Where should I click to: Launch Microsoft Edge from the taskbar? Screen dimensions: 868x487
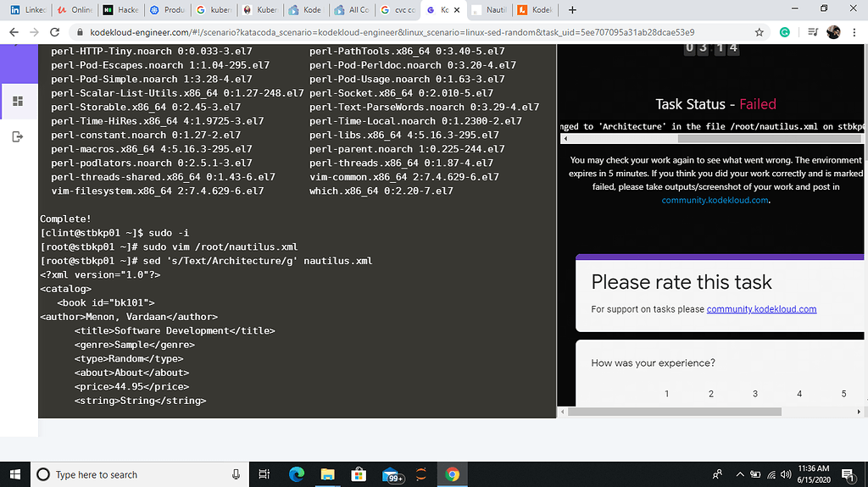(x=297, y=474)
